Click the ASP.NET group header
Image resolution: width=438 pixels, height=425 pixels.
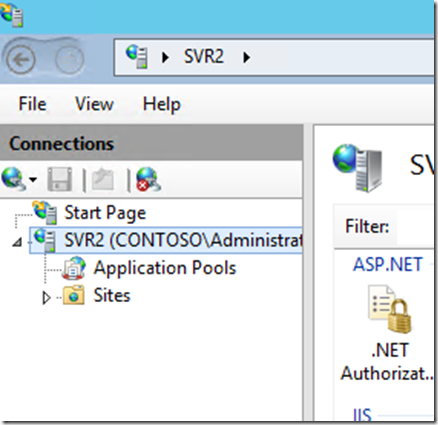point(388,264)
